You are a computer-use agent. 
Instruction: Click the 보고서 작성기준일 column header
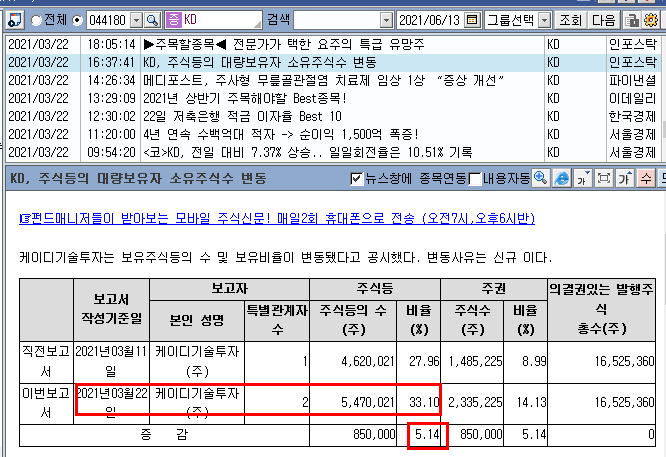(x=111, y=309)
